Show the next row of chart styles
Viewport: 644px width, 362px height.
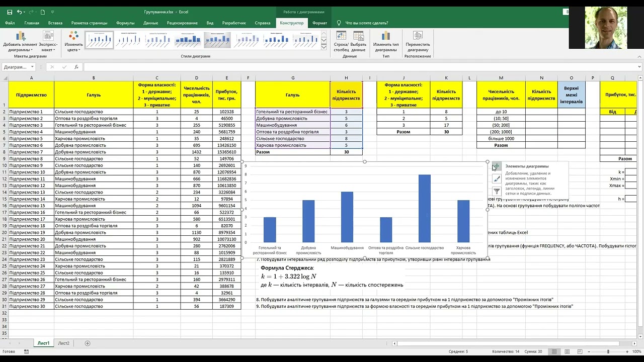point(324,40)
